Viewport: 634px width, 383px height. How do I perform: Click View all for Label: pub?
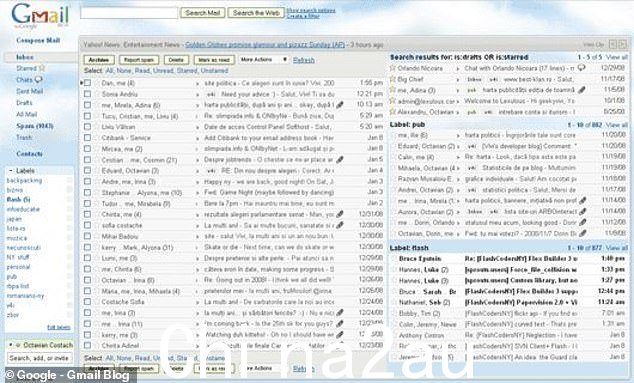(x=617, y=125)
